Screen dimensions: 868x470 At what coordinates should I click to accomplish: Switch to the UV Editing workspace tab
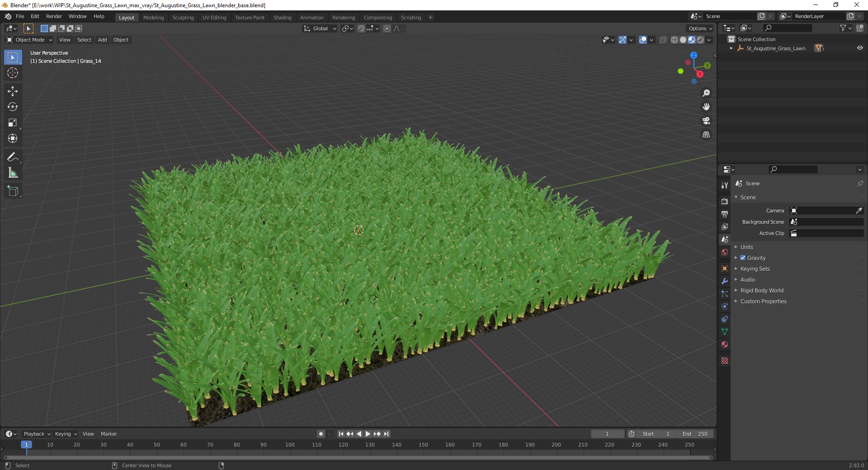214,18
